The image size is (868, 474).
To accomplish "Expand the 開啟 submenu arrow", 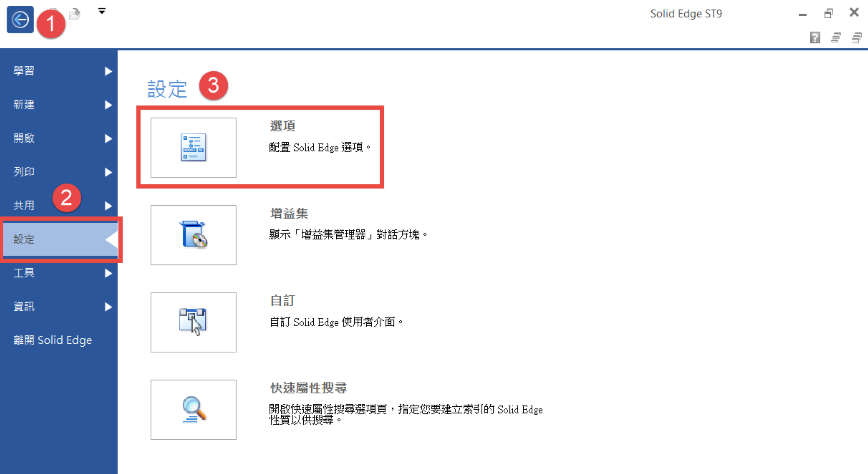I will coord(108,138).
